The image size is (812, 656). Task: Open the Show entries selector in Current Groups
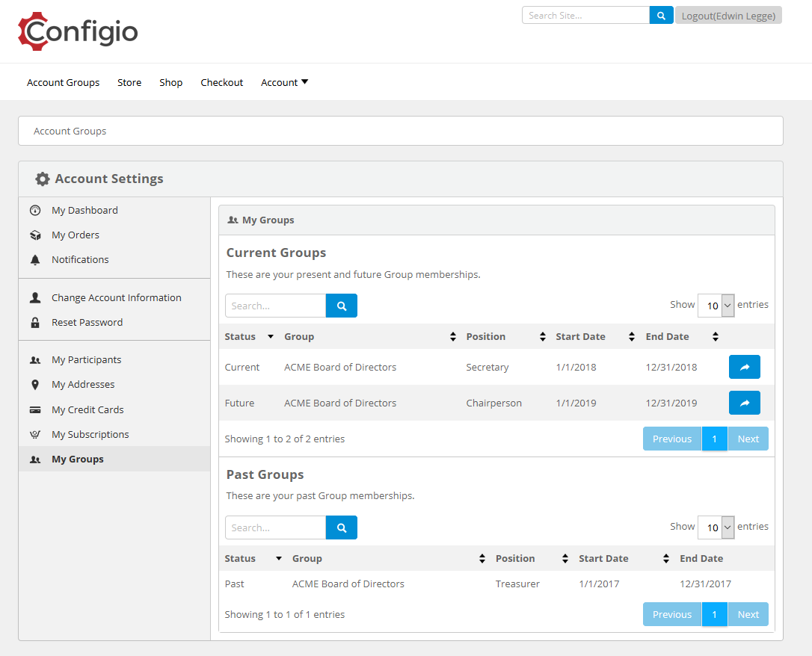coord(716,305)
